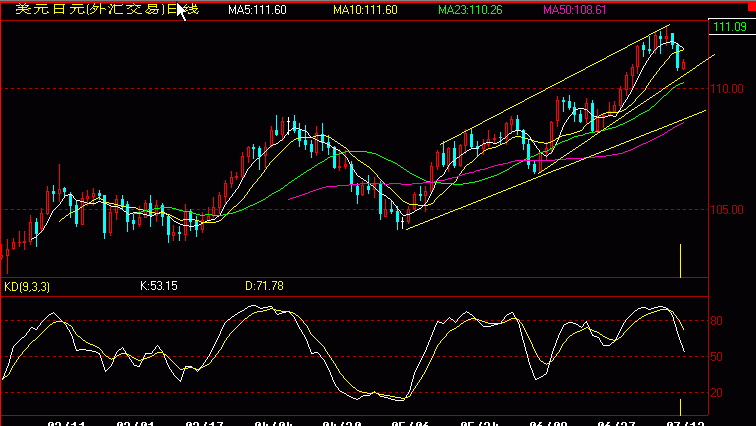Click the K:53.15 value label

click(159, 286)
